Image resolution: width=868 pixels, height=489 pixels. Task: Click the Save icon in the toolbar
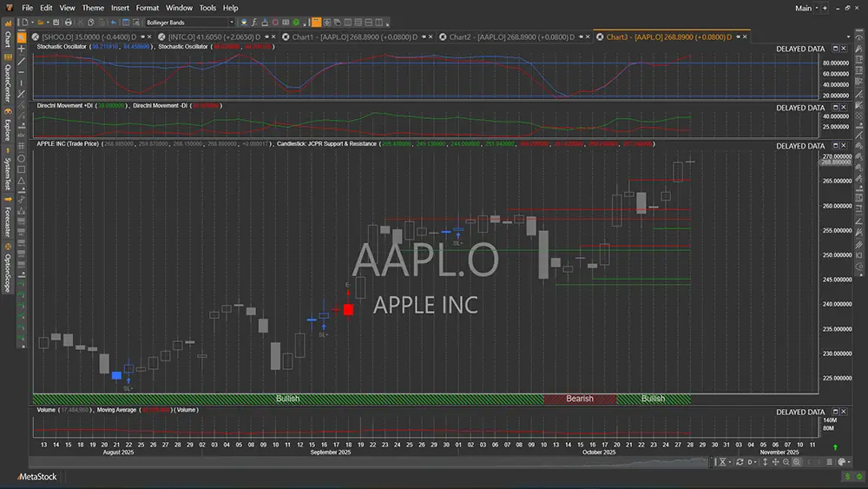(x=57, y=22)
